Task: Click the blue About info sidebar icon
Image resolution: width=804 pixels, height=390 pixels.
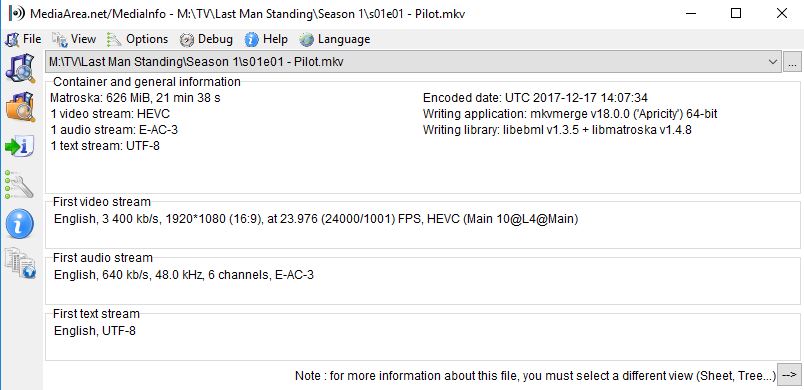Action: pos(20,224)
